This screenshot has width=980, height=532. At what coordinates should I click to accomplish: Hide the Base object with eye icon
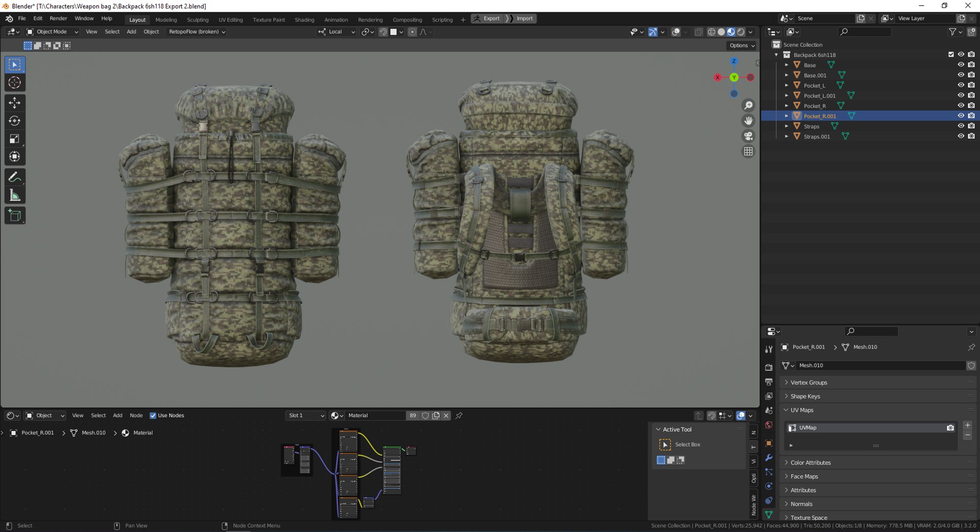click(x=961, y=65)
